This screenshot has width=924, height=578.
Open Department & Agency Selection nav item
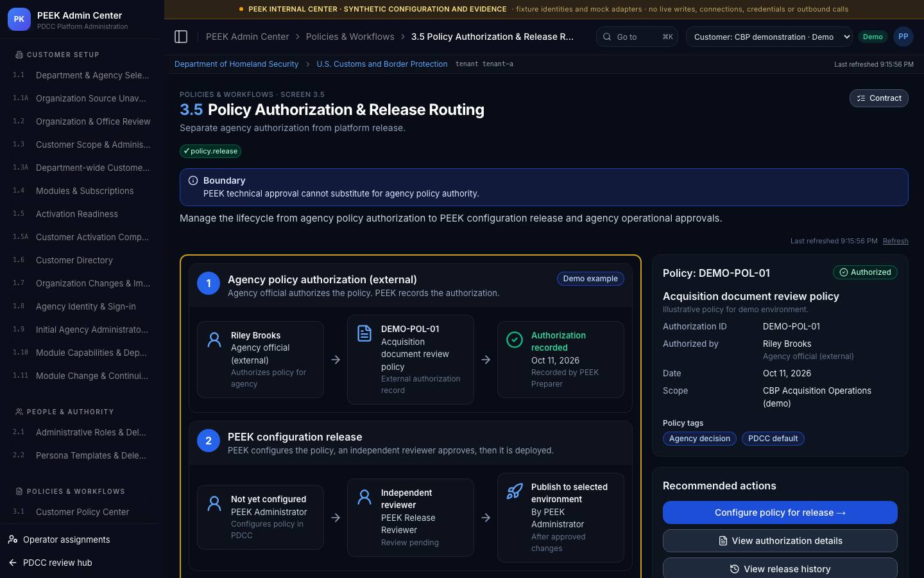click(82, 75)
